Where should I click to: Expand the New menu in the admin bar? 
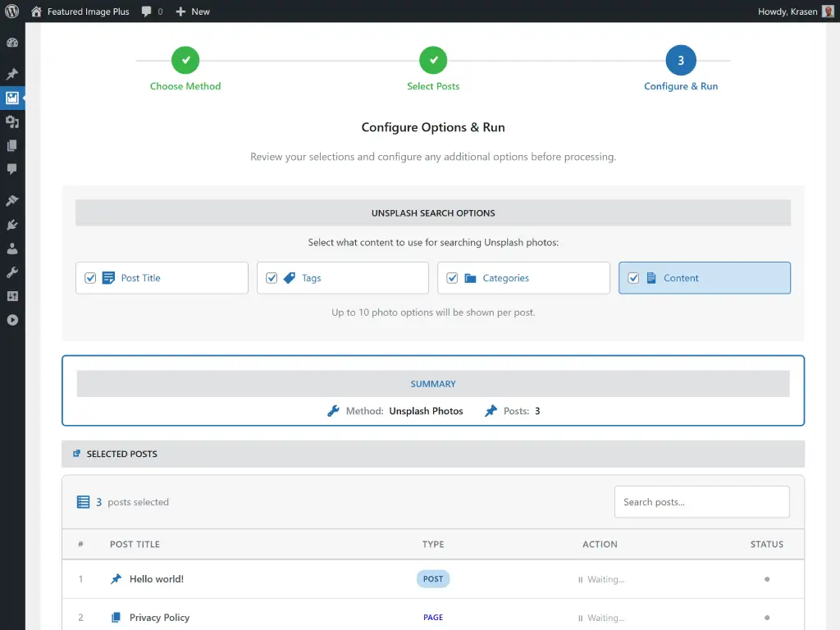(193, 11)
